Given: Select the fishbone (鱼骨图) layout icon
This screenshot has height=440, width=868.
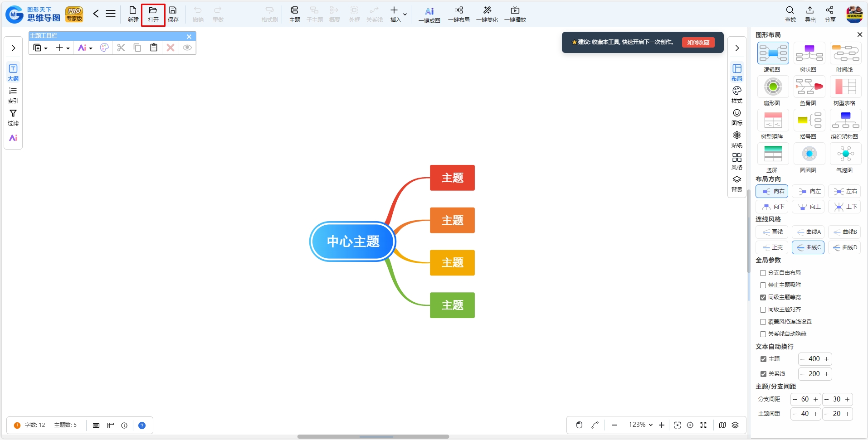Looking at the screenshot, I should pos(809,87).
